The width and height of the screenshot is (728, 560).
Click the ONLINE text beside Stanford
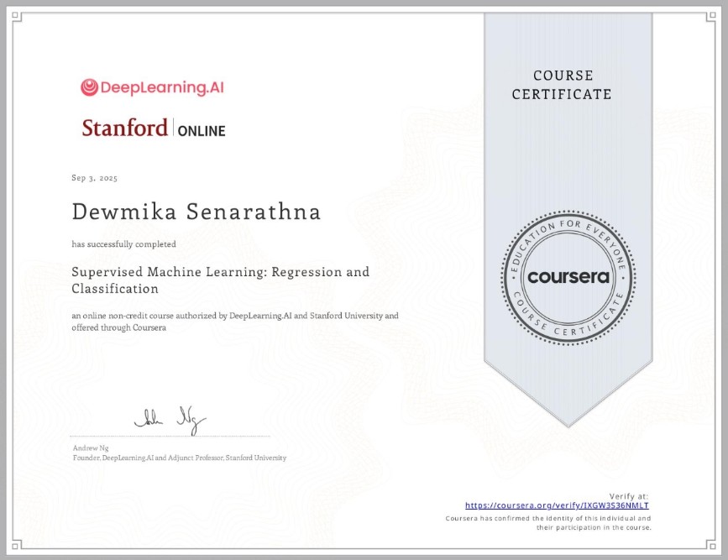pyautogui.click(x=202, y=130)
